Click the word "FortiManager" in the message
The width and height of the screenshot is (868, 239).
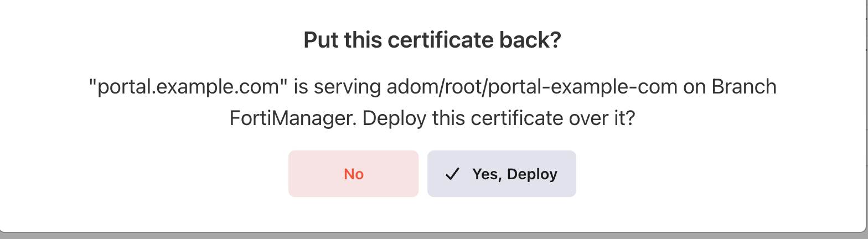(286, 118)
